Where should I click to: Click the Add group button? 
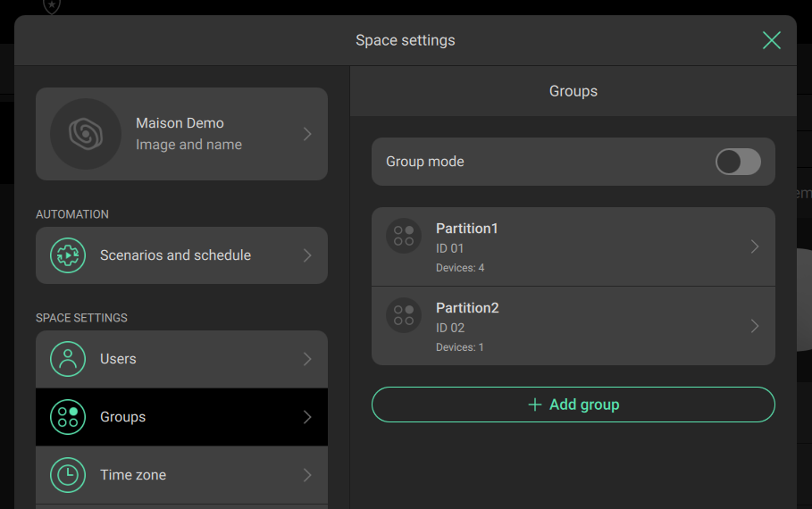[573, 405]
